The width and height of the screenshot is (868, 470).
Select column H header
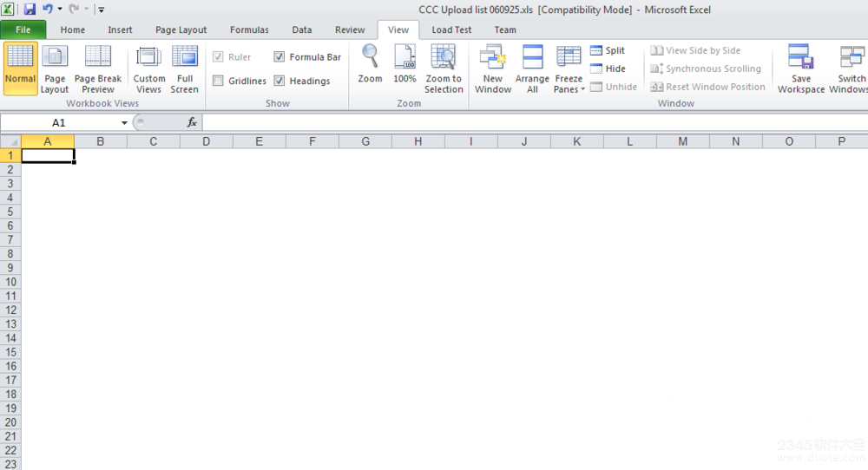click(x=418, y=141)
